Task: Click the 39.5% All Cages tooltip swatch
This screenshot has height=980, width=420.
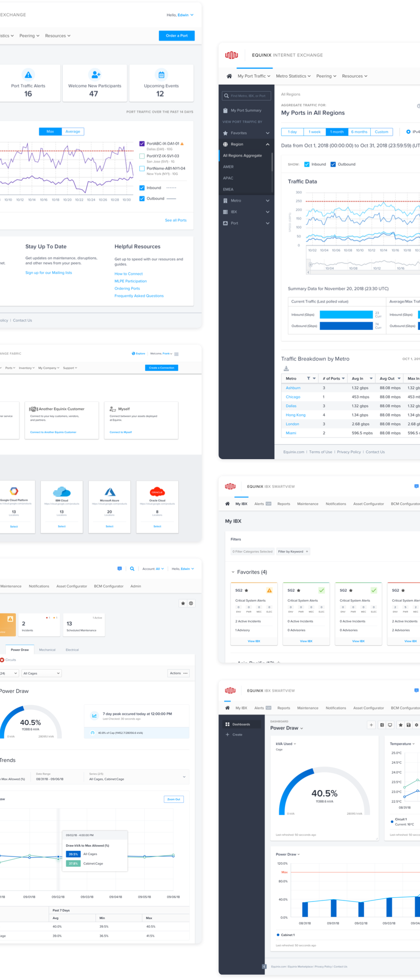Action: (x=73, y=854)
